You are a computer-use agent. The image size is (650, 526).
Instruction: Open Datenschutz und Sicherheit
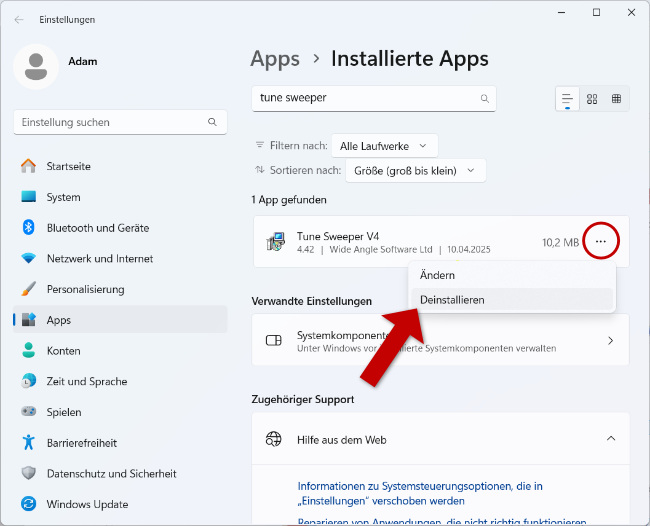120,473
